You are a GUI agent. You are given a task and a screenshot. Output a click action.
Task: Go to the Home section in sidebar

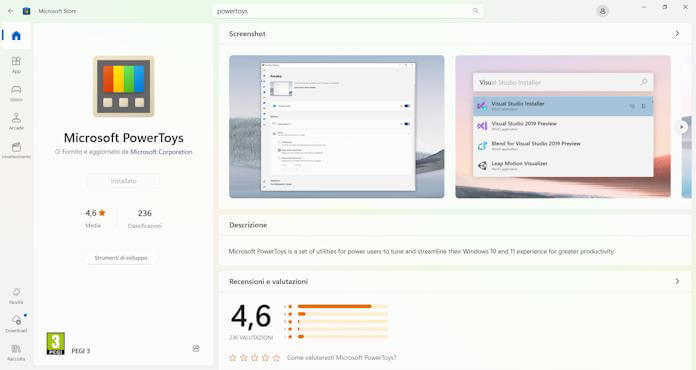(16, 35)
